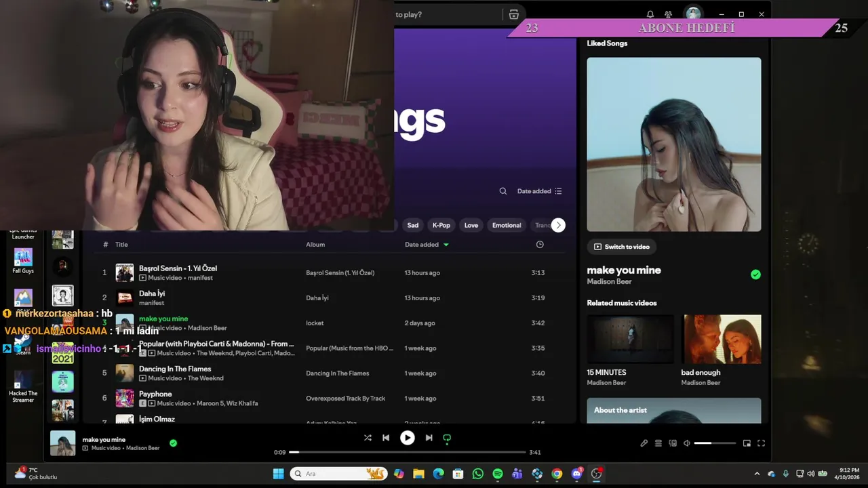Seek on the song progress bar

pyautogui.click(x=408, y=452)
